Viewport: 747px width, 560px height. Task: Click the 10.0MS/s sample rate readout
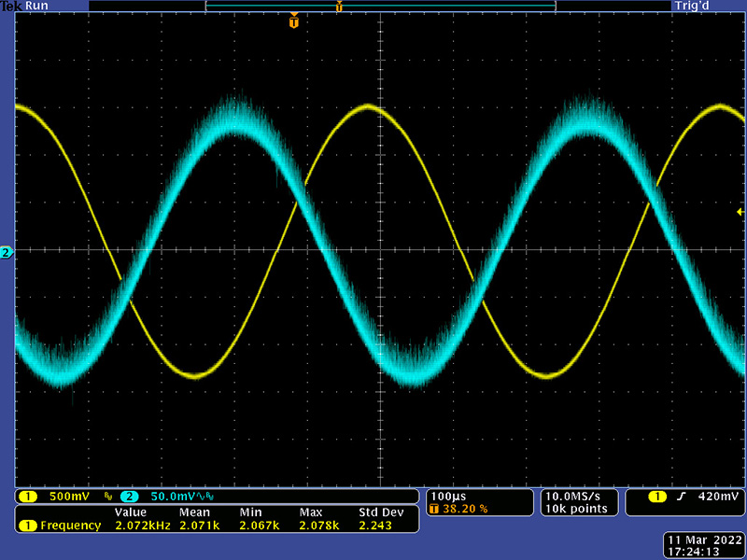(575, 496)
